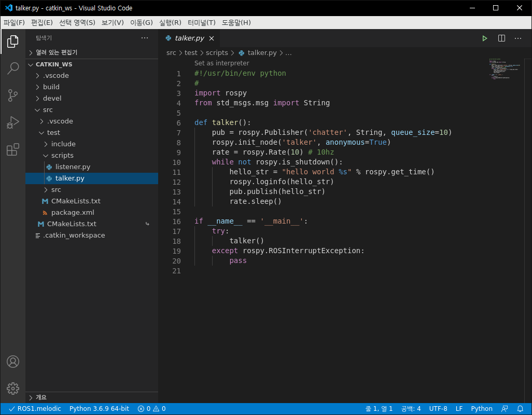
Task: Collapse the top-level src folder
Action: pos(92,109)
